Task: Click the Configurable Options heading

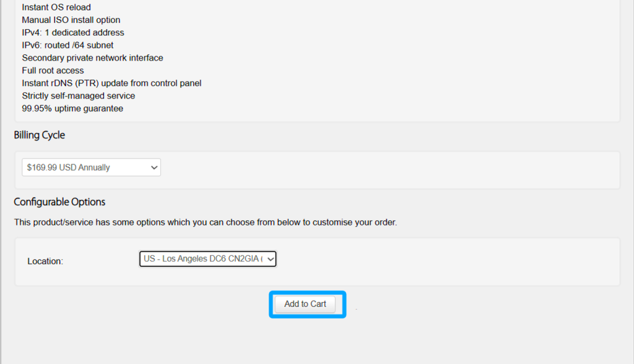Action: [59, 202]
